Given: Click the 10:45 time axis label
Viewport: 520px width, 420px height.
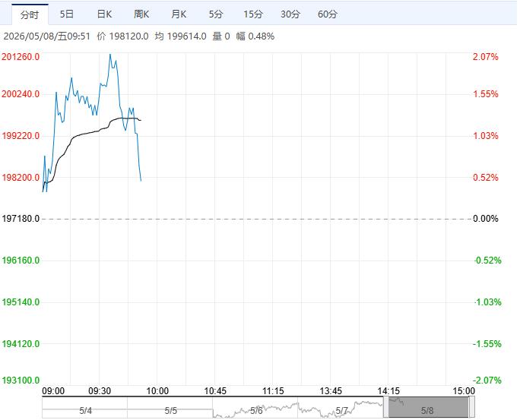Looking at the screenshot, I should click(215, 391).
